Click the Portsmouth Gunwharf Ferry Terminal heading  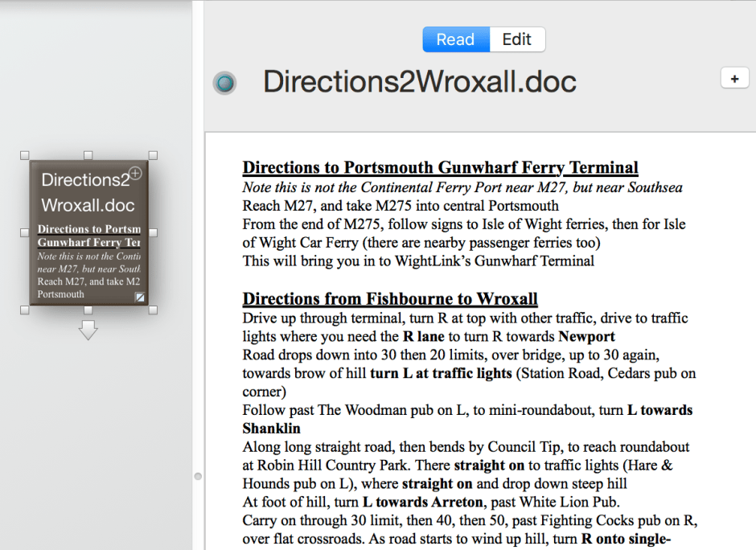440,168
